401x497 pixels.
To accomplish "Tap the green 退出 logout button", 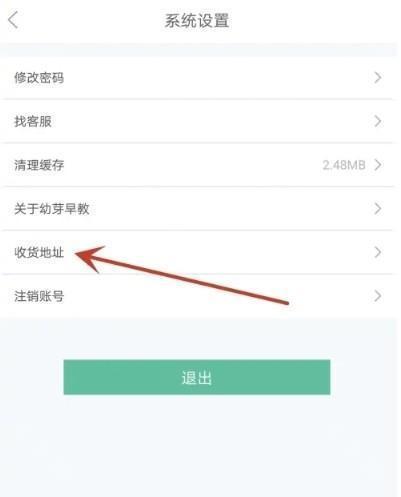I will point(197,377).
